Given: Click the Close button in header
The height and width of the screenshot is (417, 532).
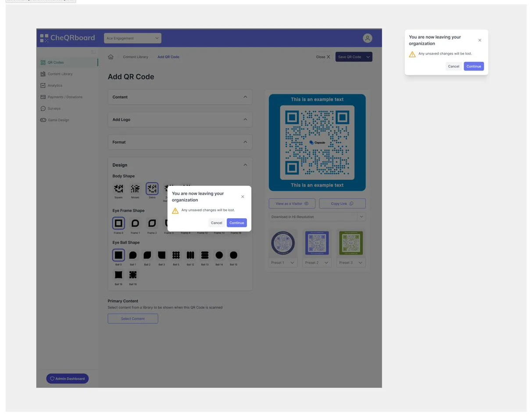Looking at the screenshot, I should point(323,57).
